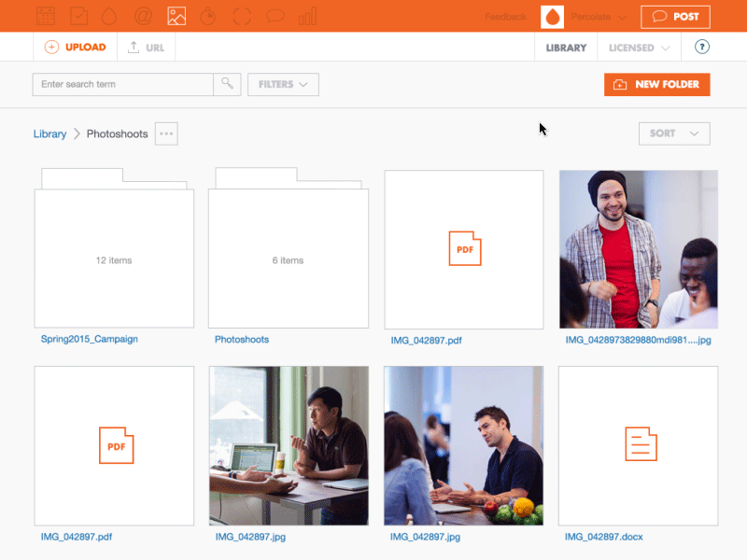Click the URL upload option
Viewport: 747px width, 560px height.
(146, 48)
